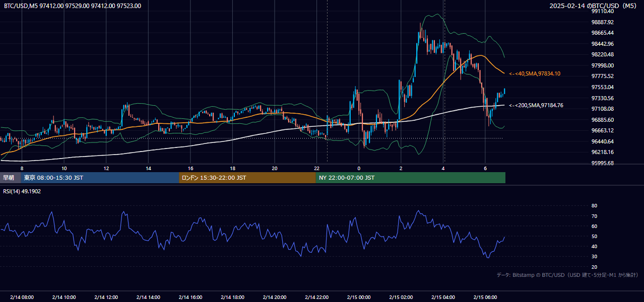Click hour label 16 on price chart axis
The width and height of the screenshot is (644, 302).
point(190,168)
